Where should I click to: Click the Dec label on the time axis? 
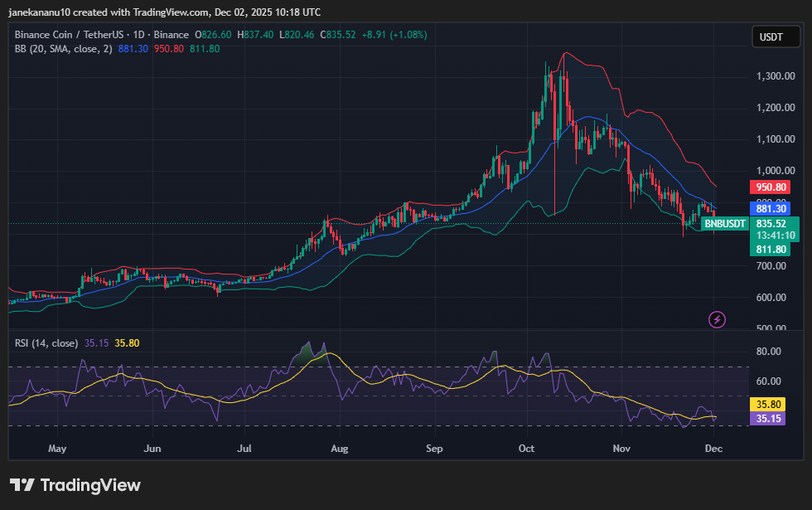pyautogui.click(x=713, y=449)
